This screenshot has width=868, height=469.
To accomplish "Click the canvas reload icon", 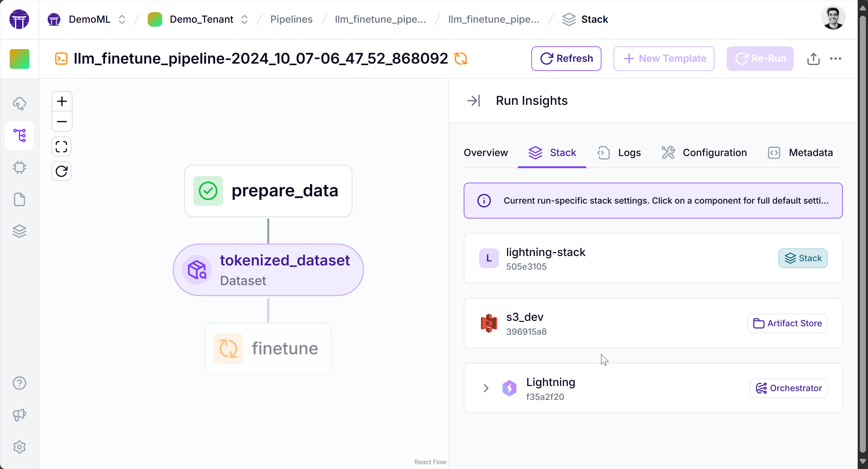I will pos(61,171).
